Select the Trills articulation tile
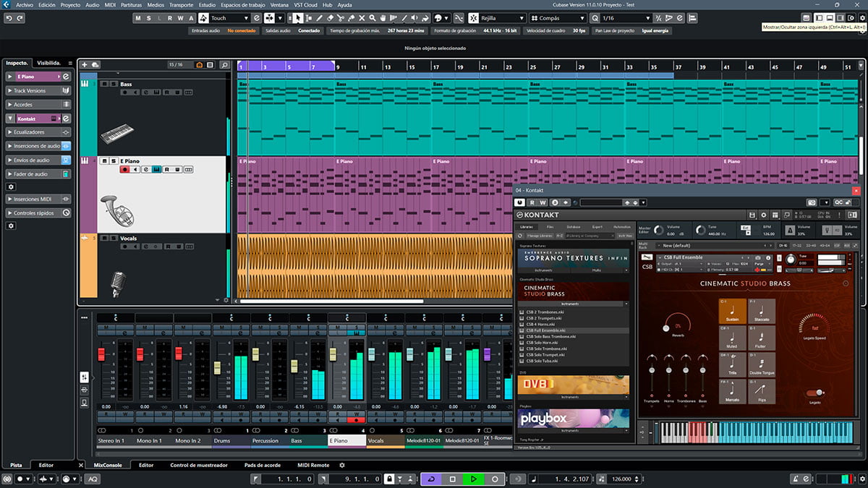Viewport: 868px width, 488px height. [x=732, y=364]
